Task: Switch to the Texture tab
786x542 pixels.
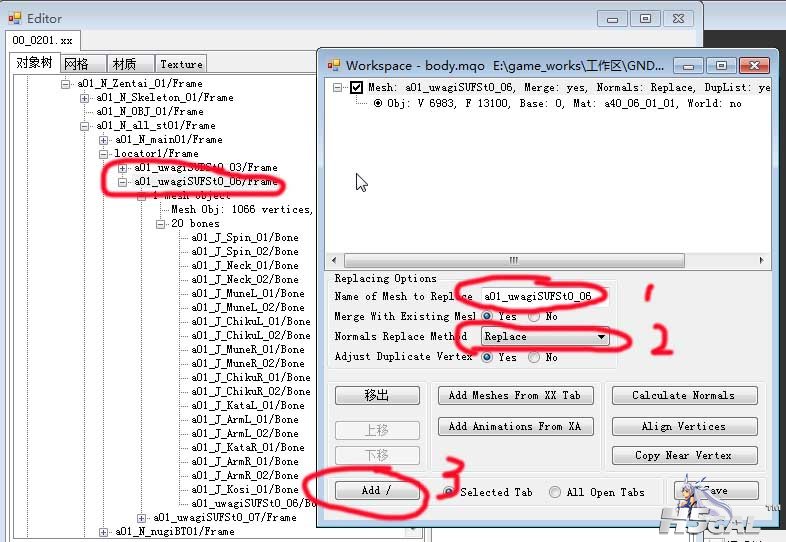Action: click(181, 64)
